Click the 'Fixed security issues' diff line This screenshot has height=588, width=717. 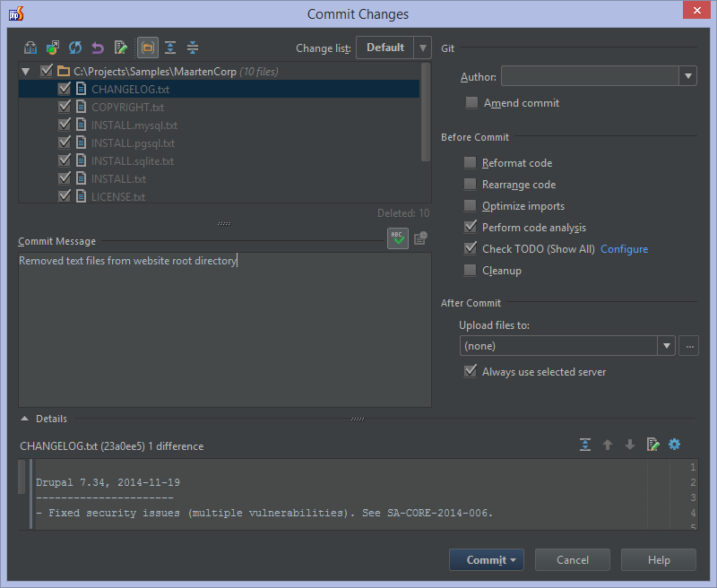(x=264, y=513)
